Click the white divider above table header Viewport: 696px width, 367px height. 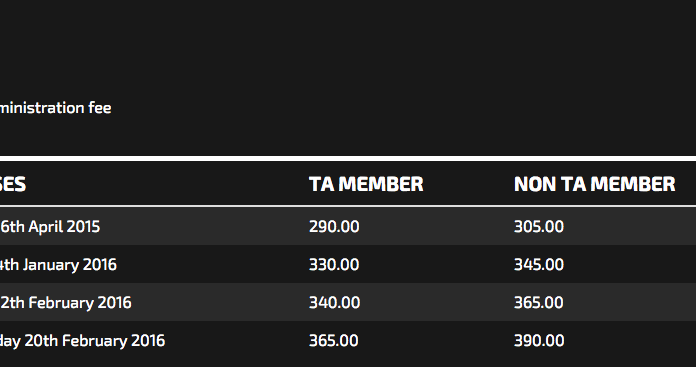(x=348, y=158)
